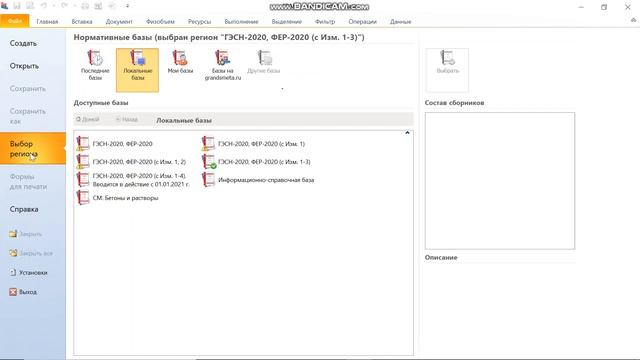Click the list scroll-up arrow
This screenshot has width=640, height=360.
407,133
